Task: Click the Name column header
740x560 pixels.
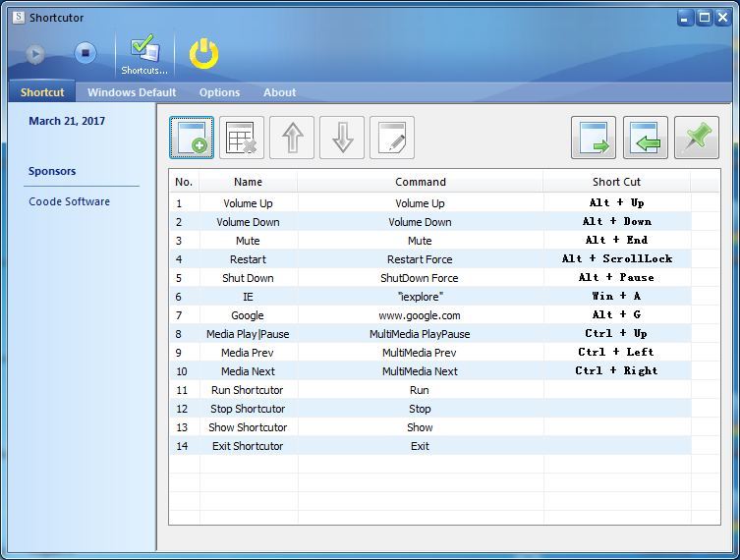Action: tap(248, 182)
